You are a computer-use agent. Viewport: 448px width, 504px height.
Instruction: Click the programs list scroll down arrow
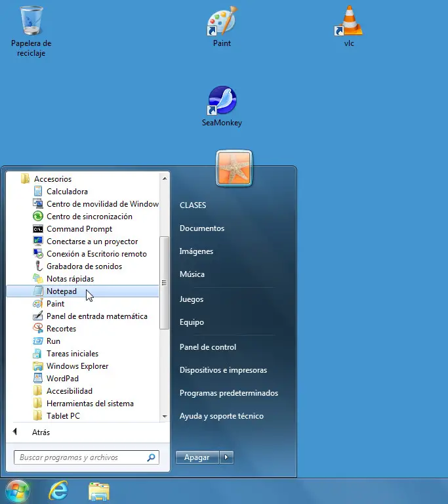point(165,416)
